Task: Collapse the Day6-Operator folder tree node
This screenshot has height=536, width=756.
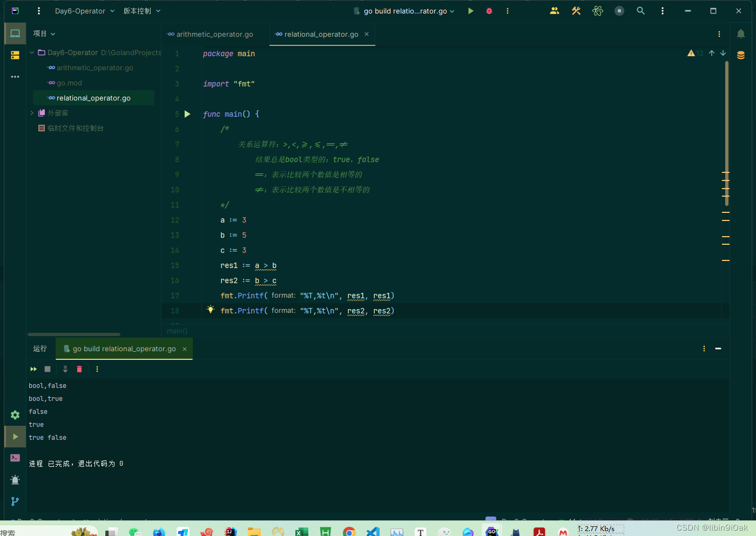Action: 32,52
